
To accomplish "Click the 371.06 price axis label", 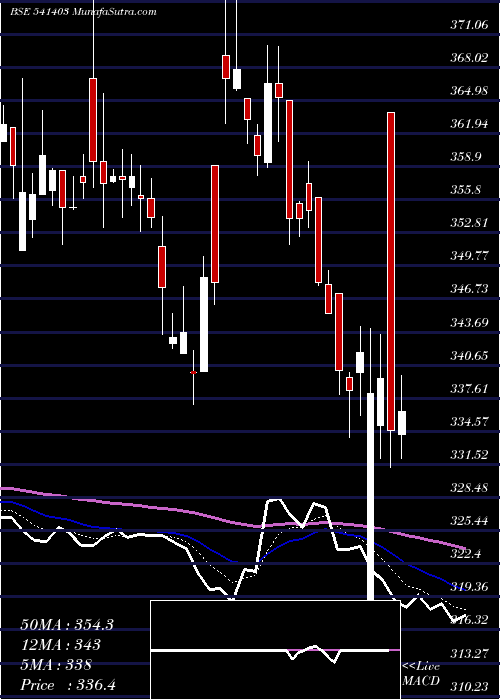I will tap(469, 25).
